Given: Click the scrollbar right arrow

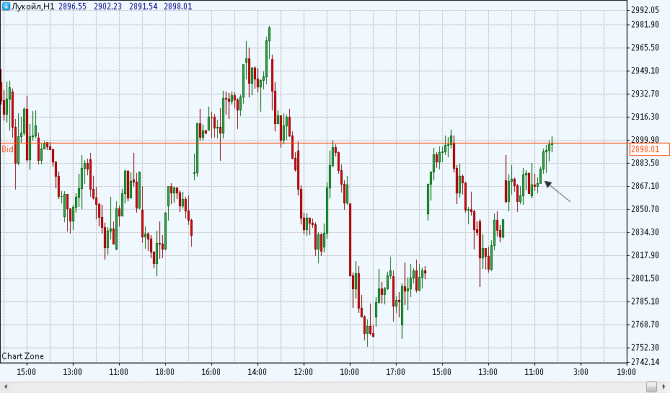Looking at the screenshot, I should pos(664,387).
